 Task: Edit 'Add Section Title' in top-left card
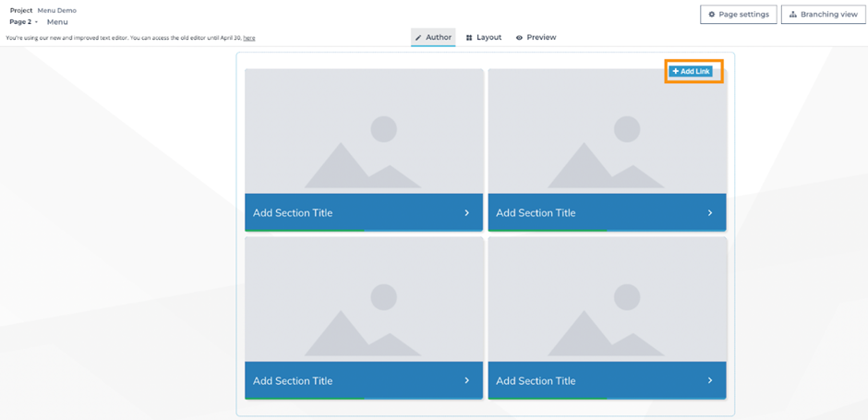(293, 213)
